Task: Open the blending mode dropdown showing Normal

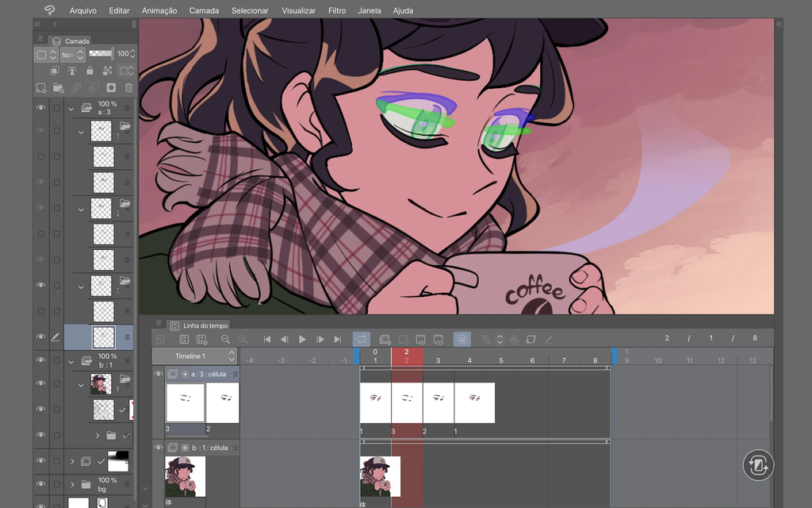Action: click(x=71, y=54)
